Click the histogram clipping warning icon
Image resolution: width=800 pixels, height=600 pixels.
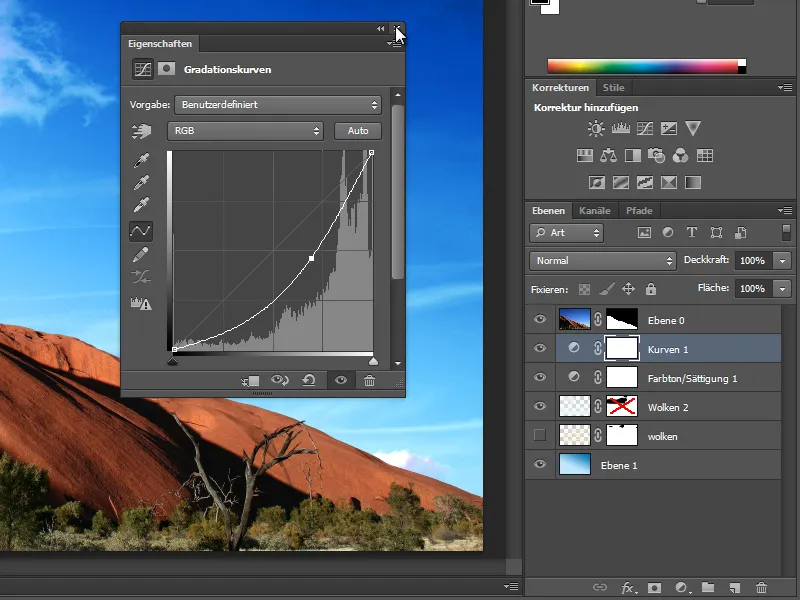[x=141, y=304]
